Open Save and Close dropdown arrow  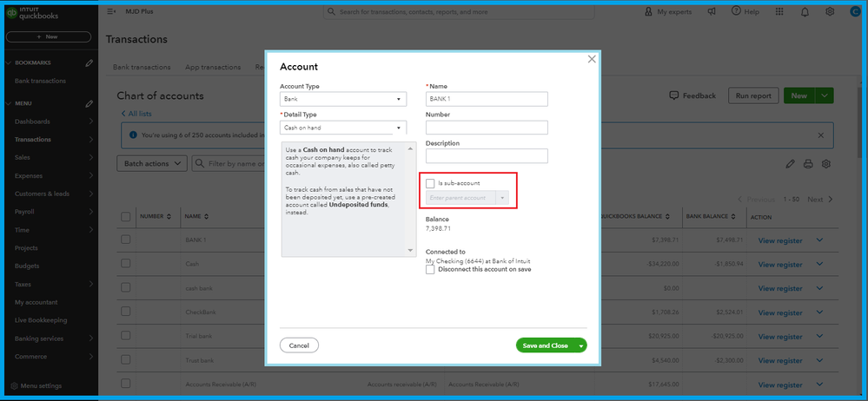(580, 345)
